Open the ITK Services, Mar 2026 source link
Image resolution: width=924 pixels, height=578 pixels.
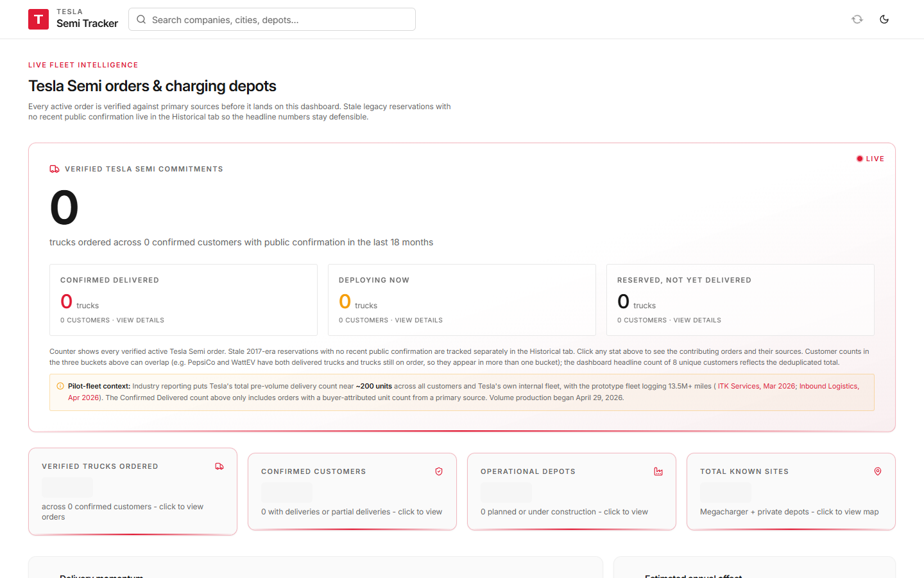tap(757, 386)
